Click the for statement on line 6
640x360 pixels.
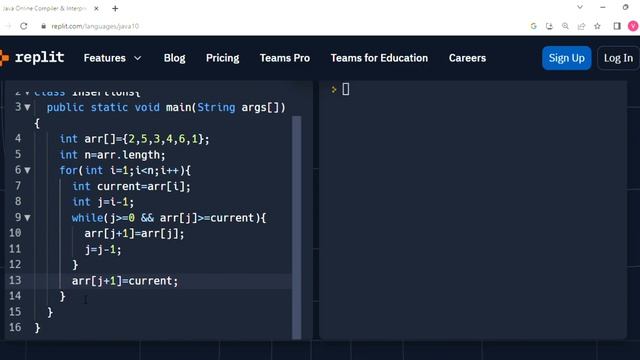tap(125, 170)
